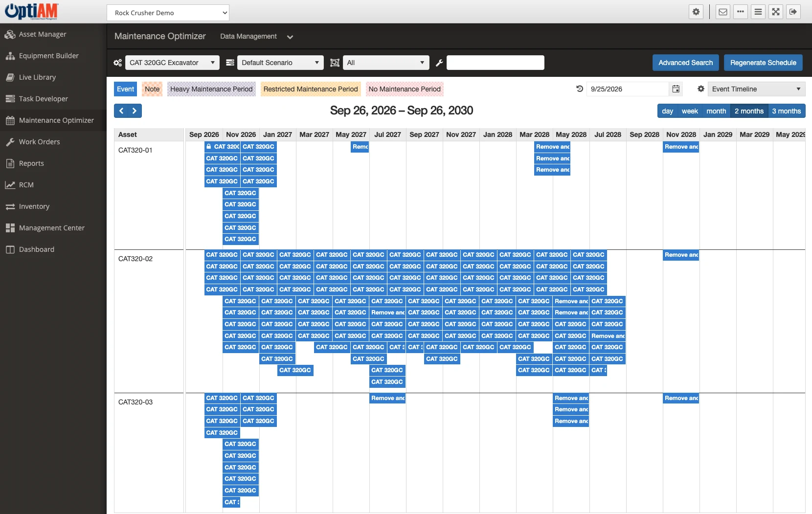
Task: Select locked first event for CAT320-01
Action: click(222, 147)
